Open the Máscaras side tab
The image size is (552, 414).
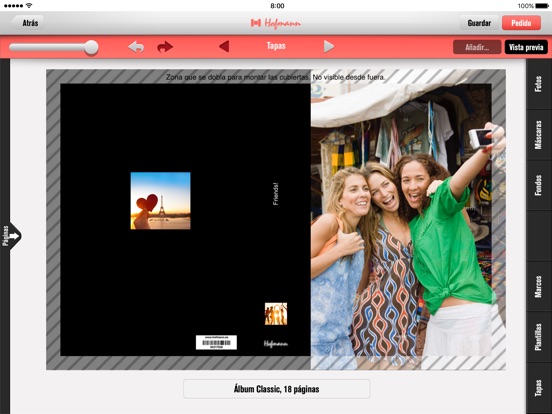click(x=539, y=135)
